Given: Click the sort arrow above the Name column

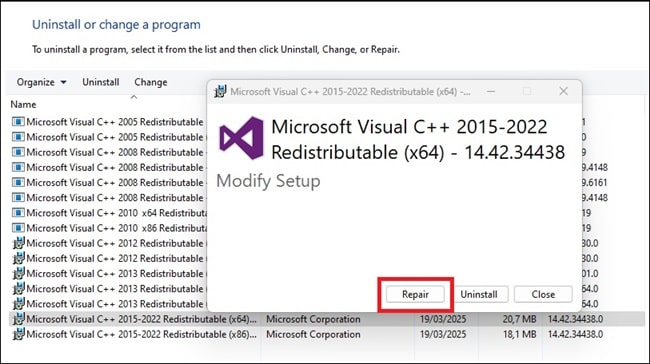Looking at the screenshot, I should click(x=133, y=97).
